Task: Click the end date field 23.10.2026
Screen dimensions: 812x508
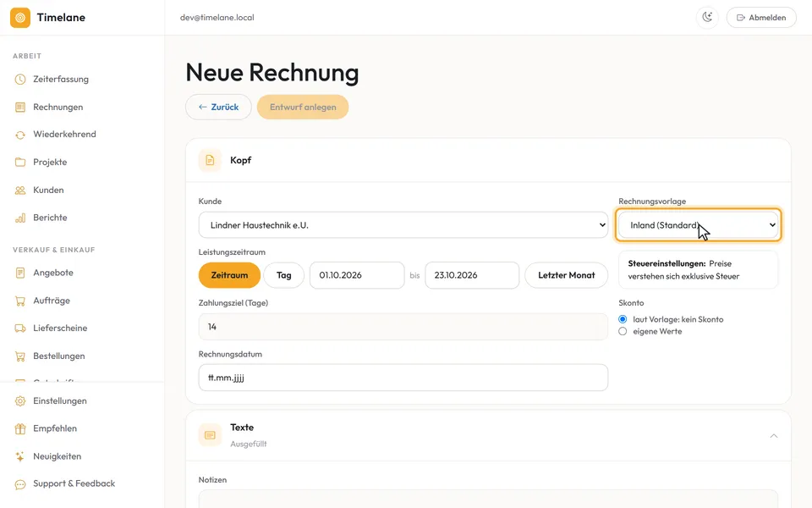Action: [472, 275]
